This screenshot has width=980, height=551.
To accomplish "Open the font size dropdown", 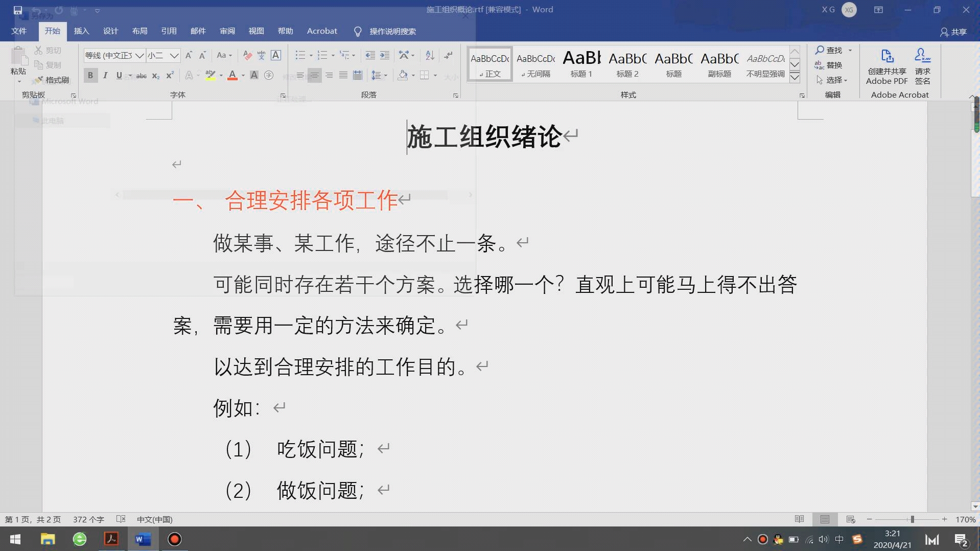I will (174, 55).
